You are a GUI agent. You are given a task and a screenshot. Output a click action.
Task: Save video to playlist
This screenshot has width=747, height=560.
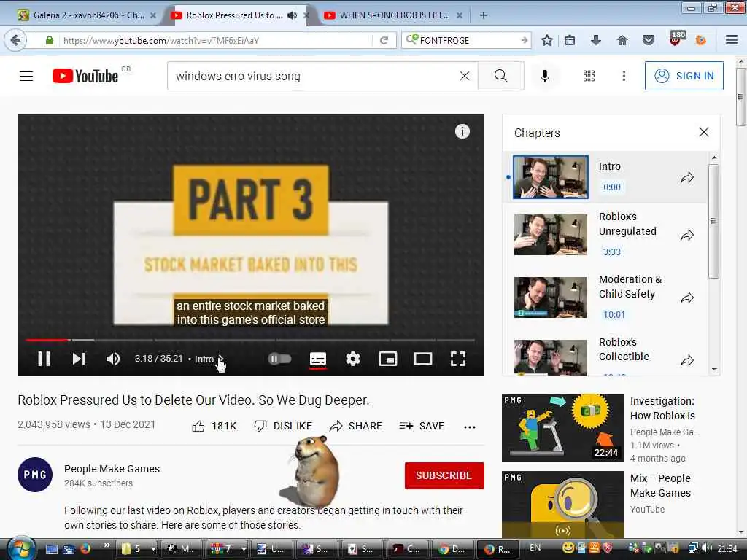click(x=422, y=426)
